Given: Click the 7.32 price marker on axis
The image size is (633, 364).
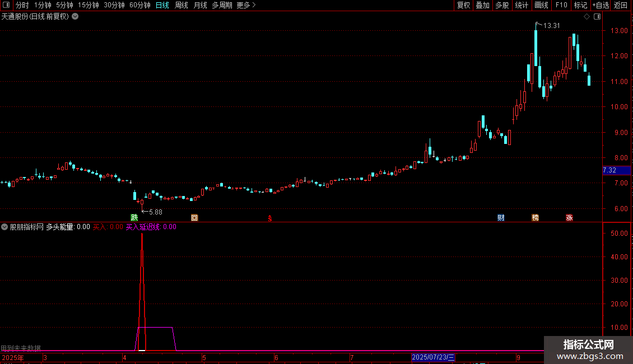Looking at the screenshot, I should 616,170.
